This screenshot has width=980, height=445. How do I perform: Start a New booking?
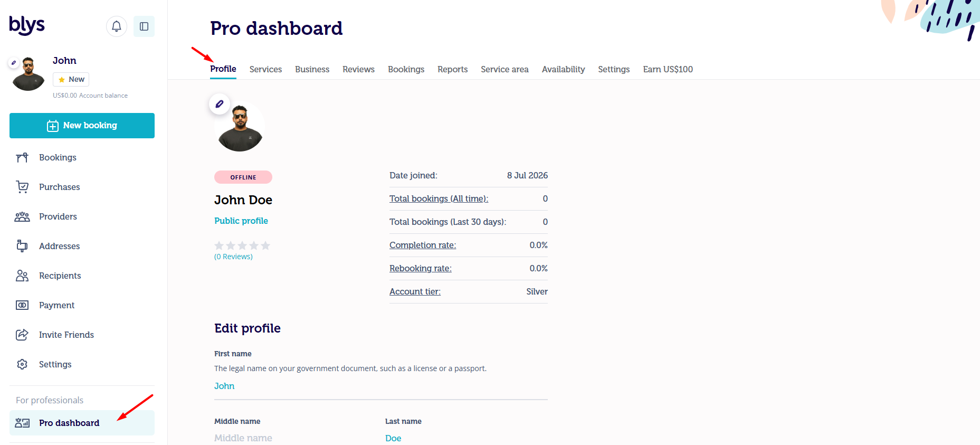(x=82, y=126)
